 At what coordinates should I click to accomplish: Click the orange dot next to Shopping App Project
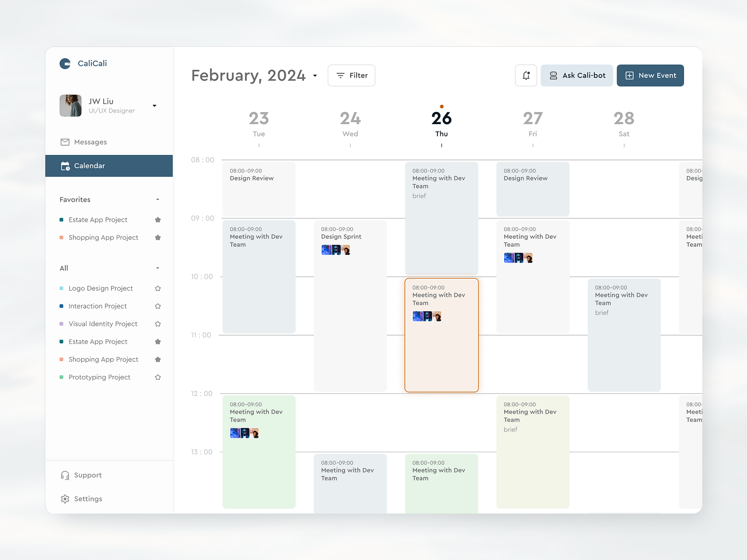point(62,238)
